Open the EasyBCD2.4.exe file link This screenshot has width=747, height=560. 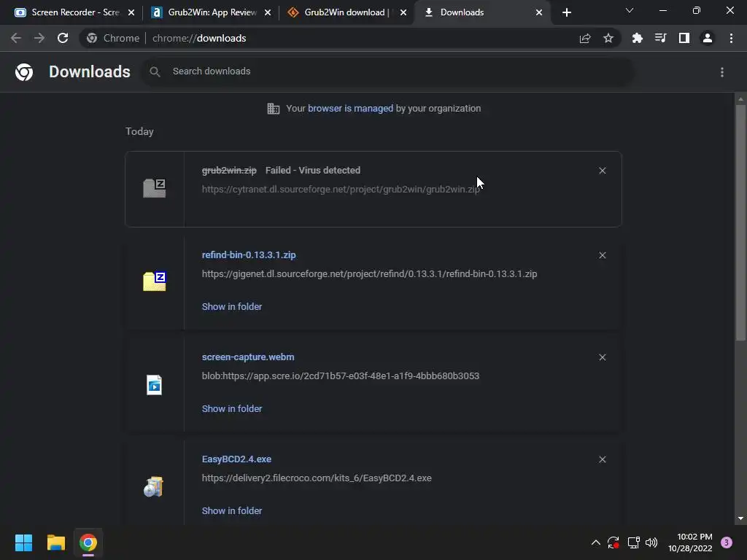click(x=236, y=459)
